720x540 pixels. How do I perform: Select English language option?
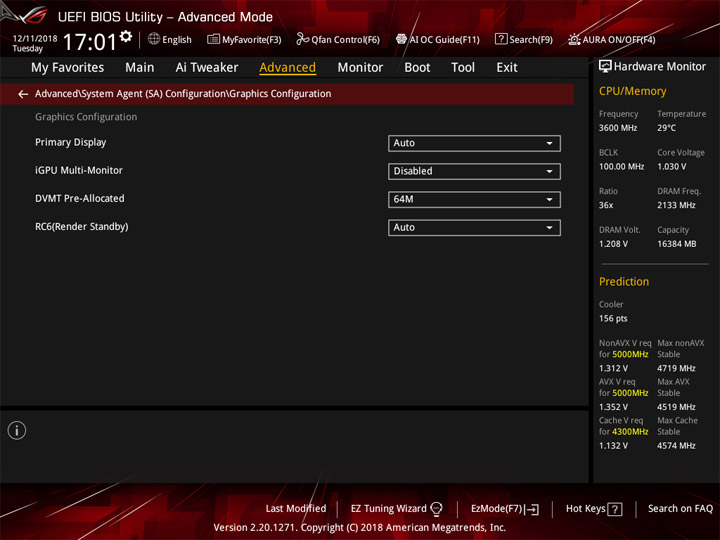[177, 40]
